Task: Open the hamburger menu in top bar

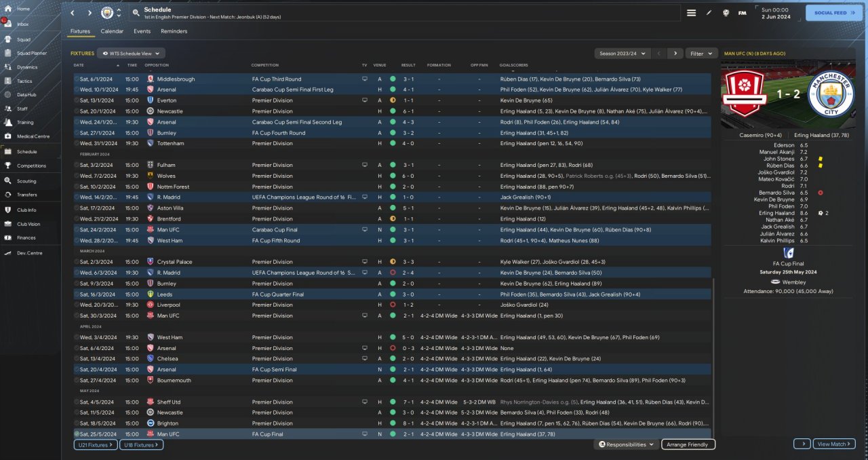Action: (691, 13)
